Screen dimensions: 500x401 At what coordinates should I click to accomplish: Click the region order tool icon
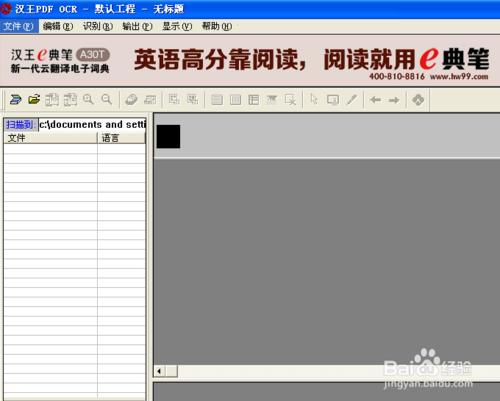click(333, 100)
